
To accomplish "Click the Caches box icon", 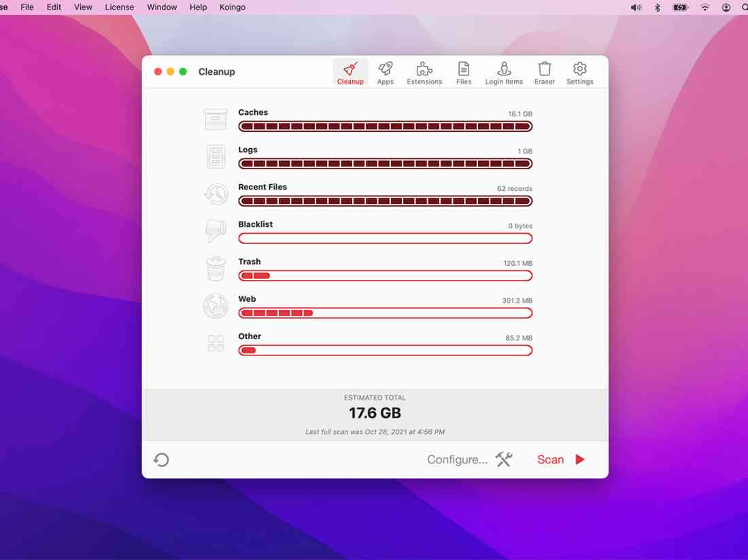I will coord(216,118).
